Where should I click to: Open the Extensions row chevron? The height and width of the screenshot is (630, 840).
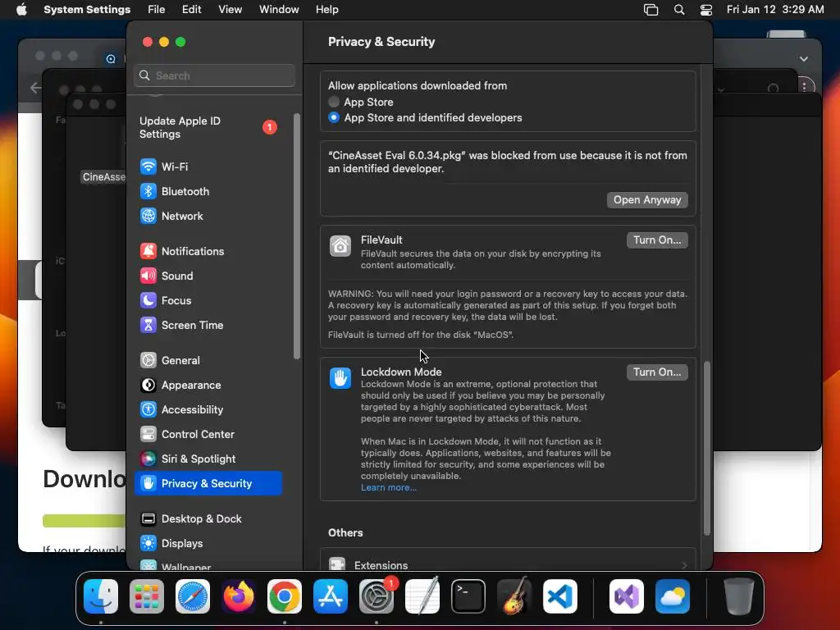click(x=685, y=565)
